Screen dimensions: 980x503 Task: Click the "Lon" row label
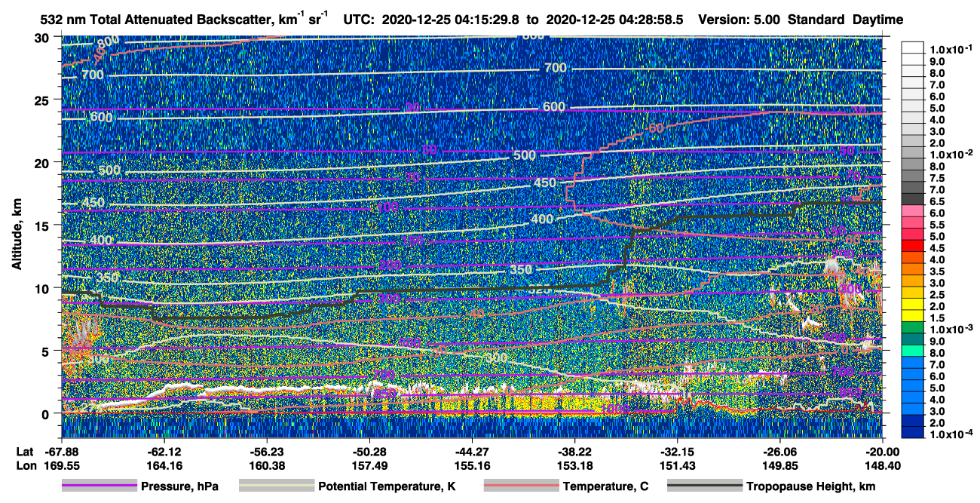26,465
